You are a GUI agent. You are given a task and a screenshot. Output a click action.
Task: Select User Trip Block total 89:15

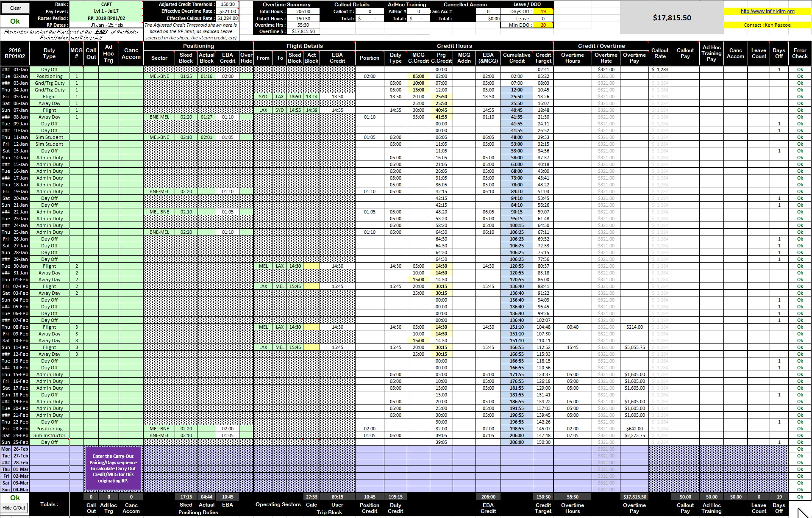[x=337, y=497]
